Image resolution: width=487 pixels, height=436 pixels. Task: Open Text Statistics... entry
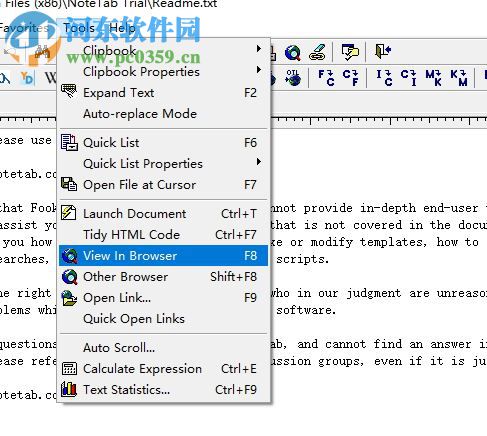coord(164,390)
